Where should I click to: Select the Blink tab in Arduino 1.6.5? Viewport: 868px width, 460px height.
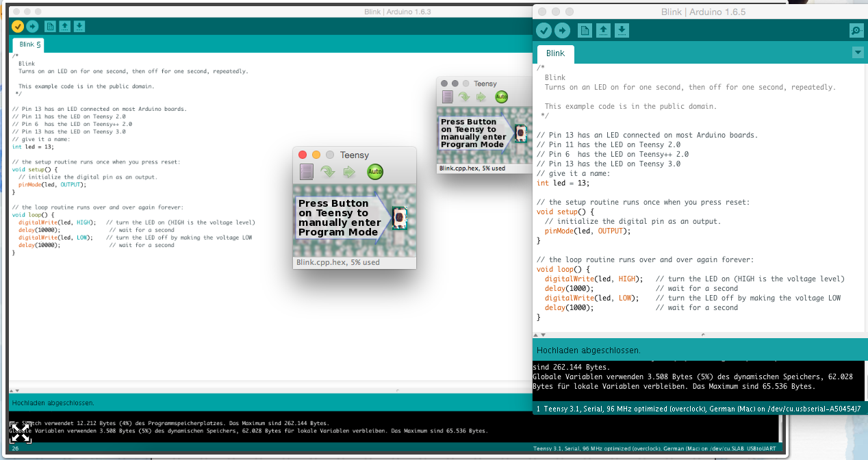point(555,53)
